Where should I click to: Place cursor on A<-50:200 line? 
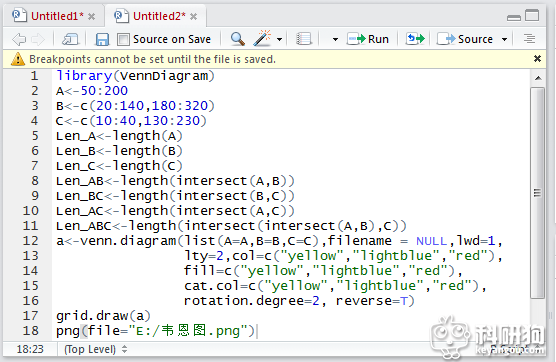(92, 91)
